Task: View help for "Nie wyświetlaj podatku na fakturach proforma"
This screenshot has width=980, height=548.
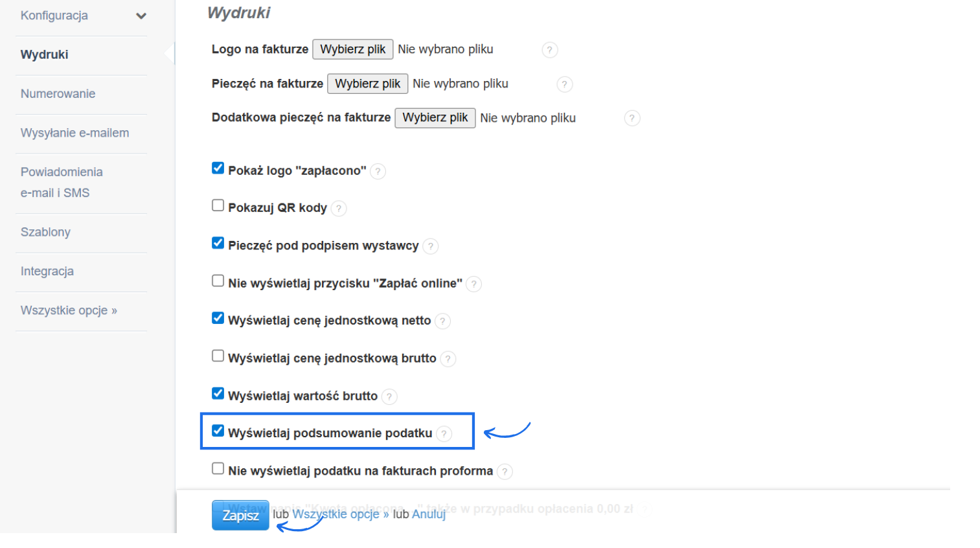Action: (x=505, y=472)
